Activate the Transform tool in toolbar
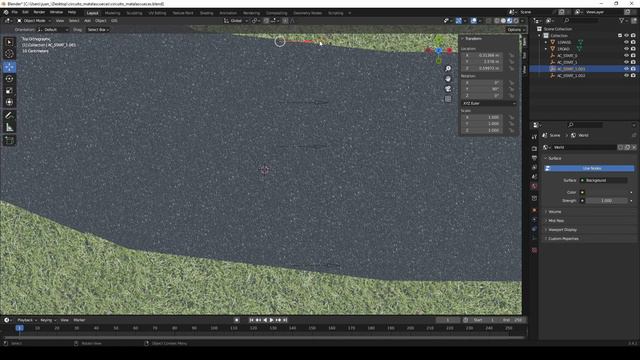 coord(9,102)
